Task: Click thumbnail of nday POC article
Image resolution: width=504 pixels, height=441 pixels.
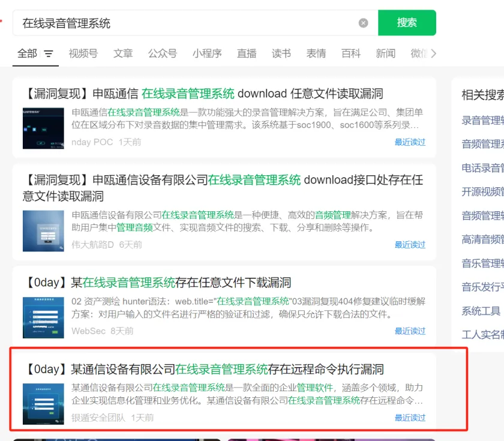Action: (43, 128)
